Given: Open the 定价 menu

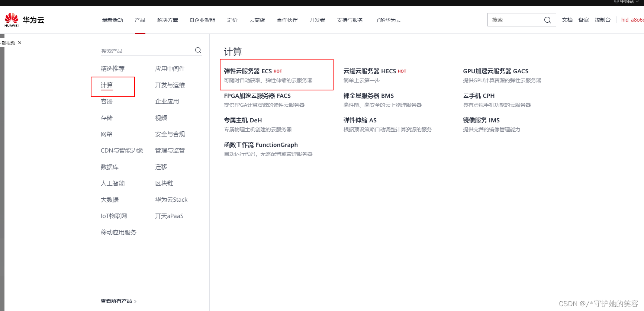Looking at the screenshot, I should (x=232, y=20).
